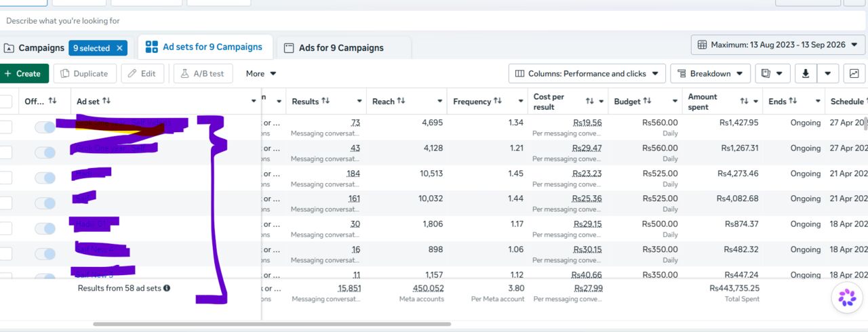
Task: Open Budget column options arrow
Action: tap(675, 102)
